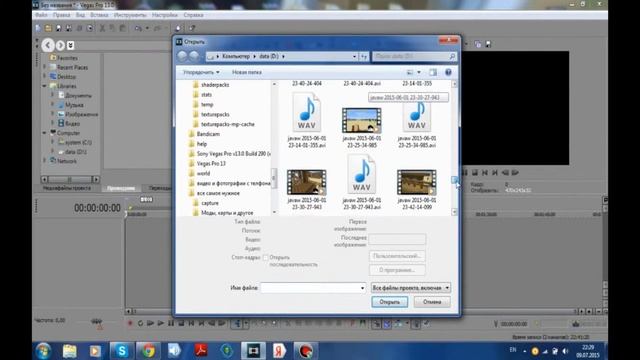Collapse the Computer node in Vegas Explorer
The height and width of the screenshot is (360, 640).
(44, 133)
